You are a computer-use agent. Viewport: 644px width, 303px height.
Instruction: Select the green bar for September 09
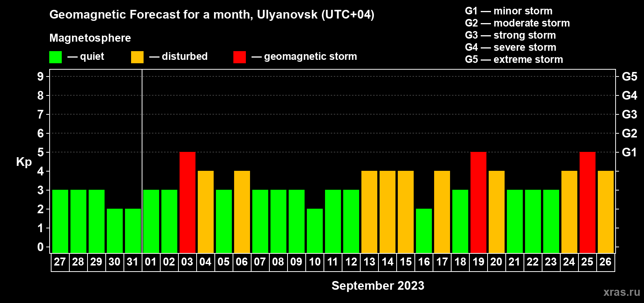pyautogui.click(x=297, y=222)
